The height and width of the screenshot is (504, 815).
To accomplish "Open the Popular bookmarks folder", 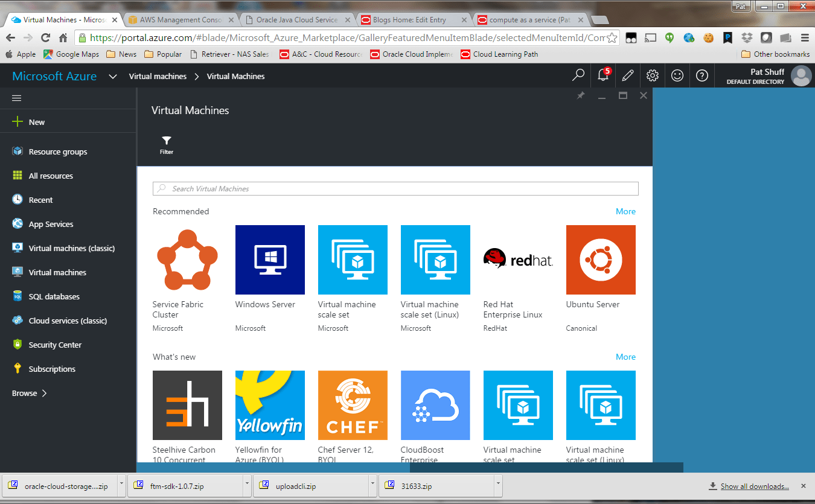I will (x=163, y=54).
